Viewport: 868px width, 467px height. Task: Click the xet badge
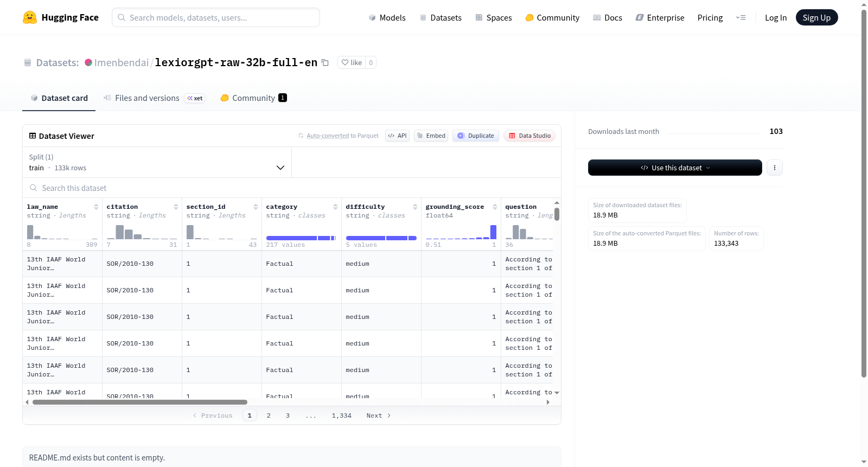pyautogui.click(x=195, y=98)
